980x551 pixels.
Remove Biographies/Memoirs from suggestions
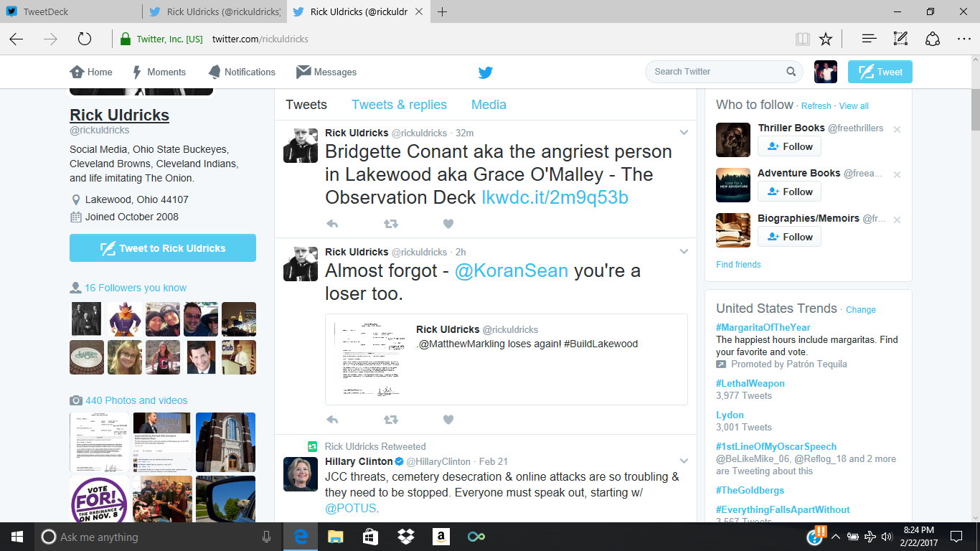pos(897,220)
